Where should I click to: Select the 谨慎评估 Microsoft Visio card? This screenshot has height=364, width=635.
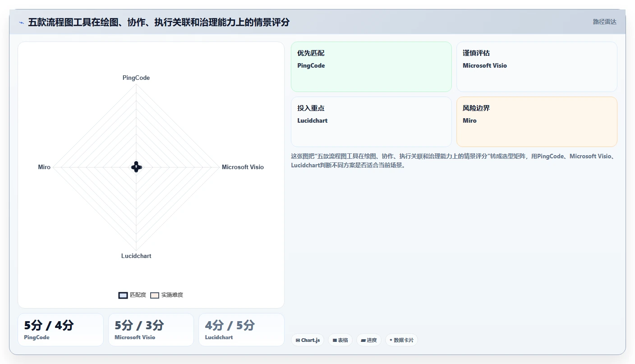[x=537, y=67]
